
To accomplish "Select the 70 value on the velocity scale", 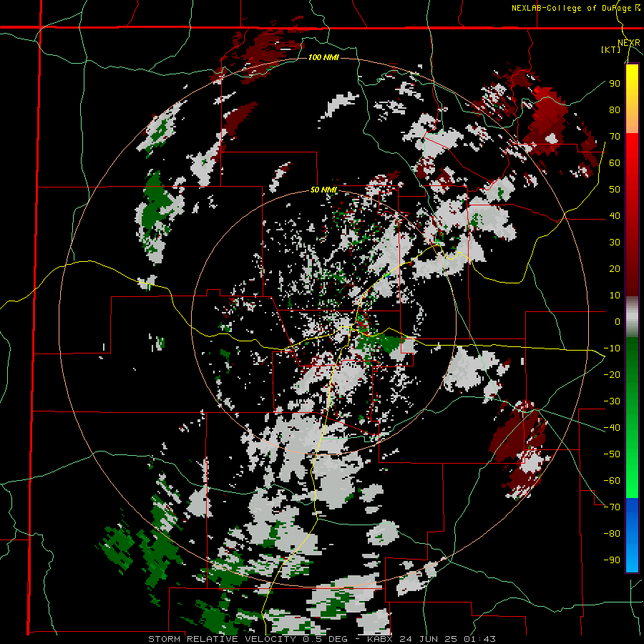I will 615,137.
